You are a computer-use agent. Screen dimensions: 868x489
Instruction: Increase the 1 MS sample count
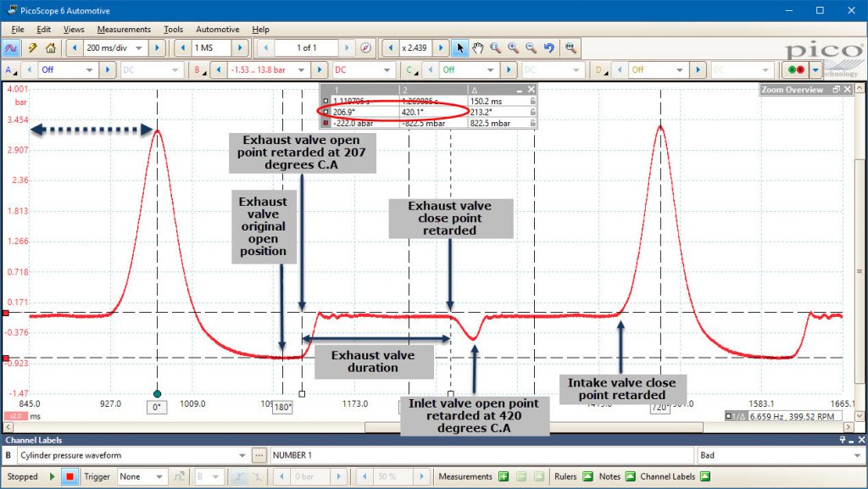coord(240,48)
